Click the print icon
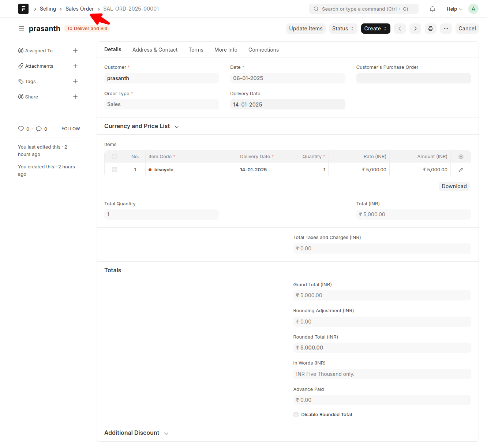Viewport: 487px width, 448px height. pos(430,28)
